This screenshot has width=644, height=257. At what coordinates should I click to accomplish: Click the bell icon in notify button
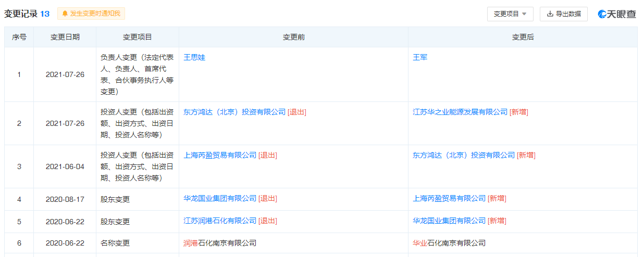tap(65, 14)
